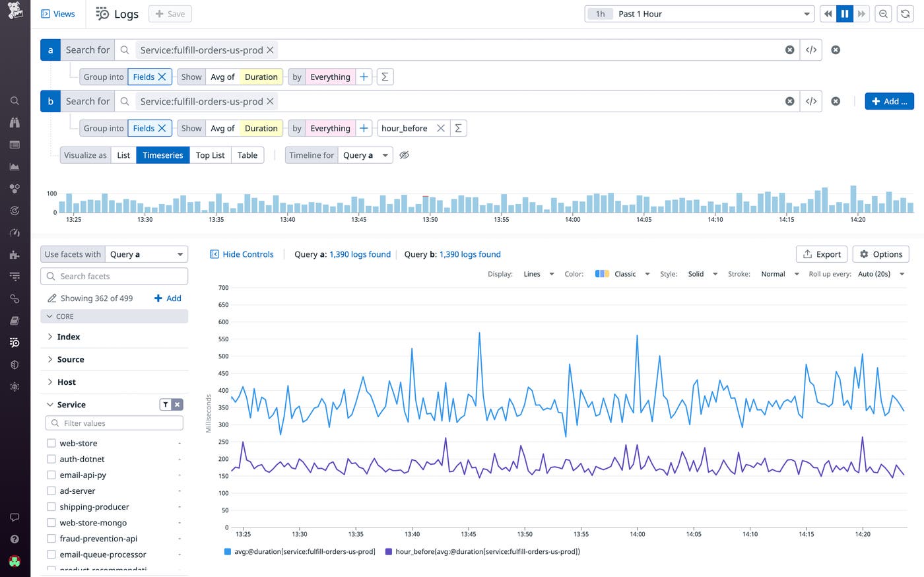Switch to the Table visualization
The height and width of the screenshot is (577, 924).
[x=247, y=154]
